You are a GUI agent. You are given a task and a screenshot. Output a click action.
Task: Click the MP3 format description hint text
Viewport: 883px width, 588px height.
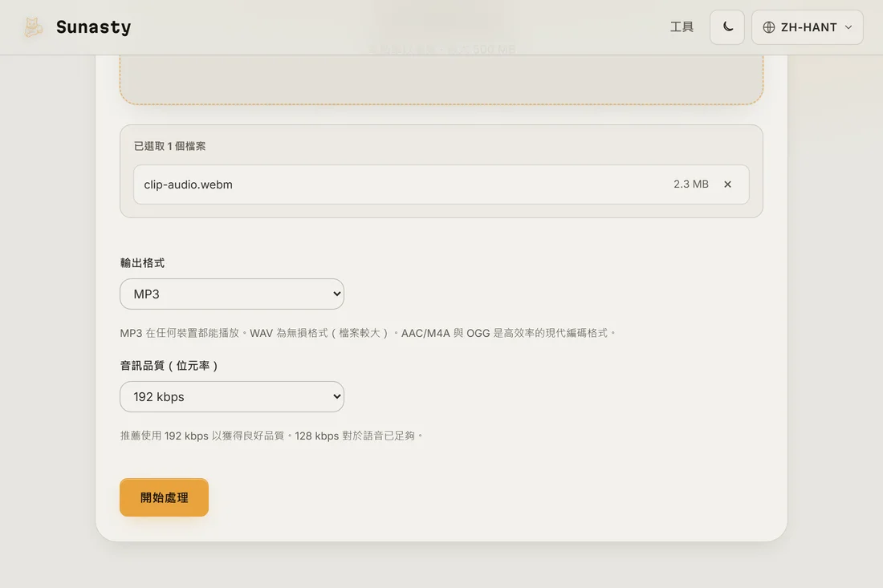point(368,333)
